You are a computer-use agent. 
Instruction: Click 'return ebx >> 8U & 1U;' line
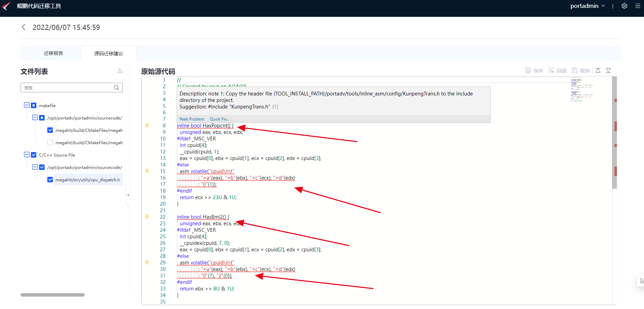click(x=207, y=289)
